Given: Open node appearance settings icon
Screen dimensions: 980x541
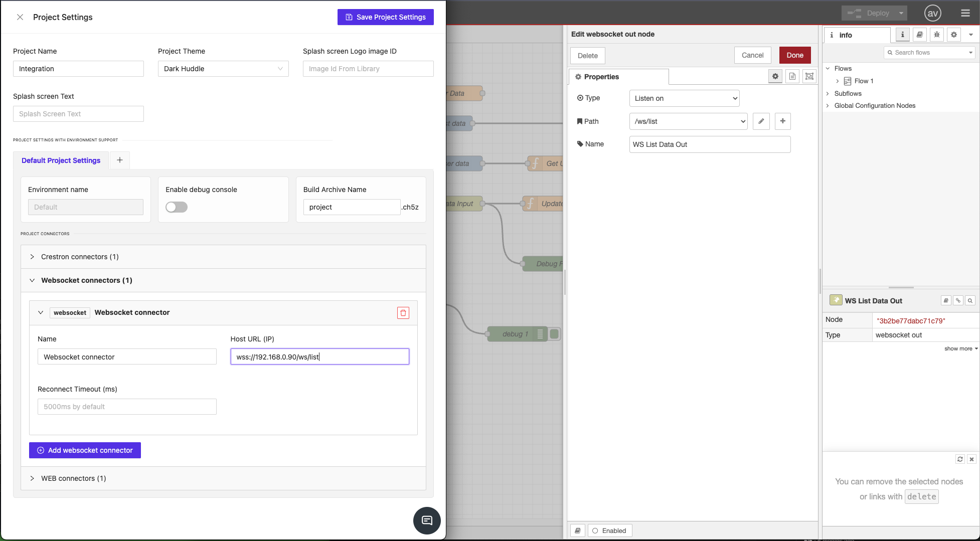Looking at the screenshot, I should (x=809, y=77).
